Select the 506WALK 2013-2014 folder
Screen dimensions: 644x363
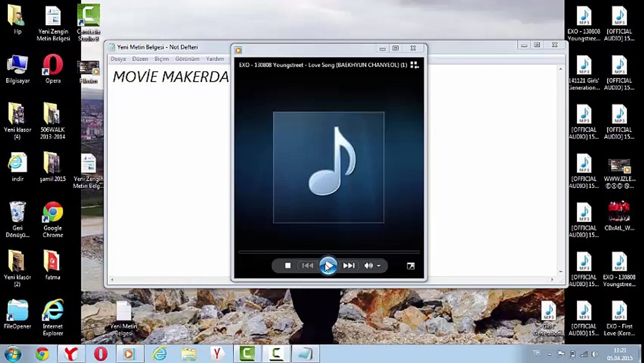53,121
